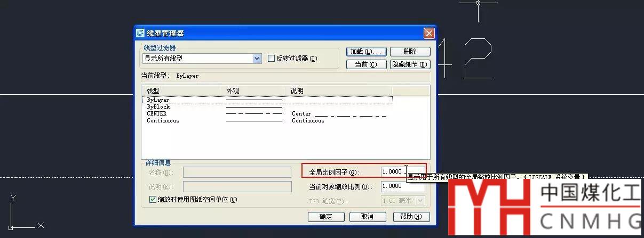Select the ByLayer linetype row
Screen dimensions: 644x238
point(267,100)
